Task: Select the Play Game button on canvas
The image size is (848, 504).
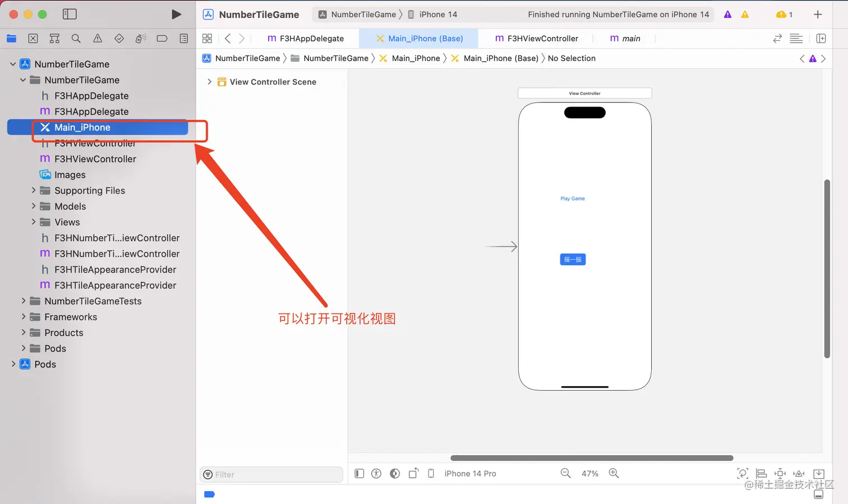Action: [573, 198]
